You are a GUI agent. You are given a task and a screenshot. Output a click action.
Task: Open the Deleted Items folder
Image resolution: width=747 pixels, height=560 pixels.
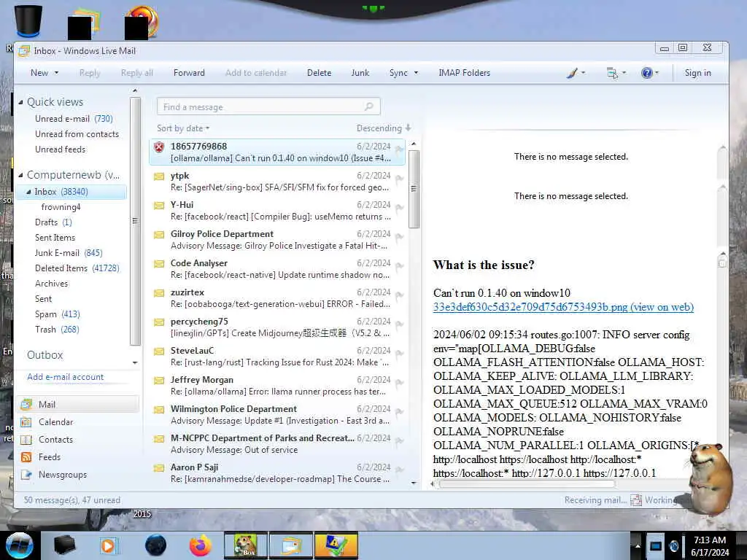[77, 268]
